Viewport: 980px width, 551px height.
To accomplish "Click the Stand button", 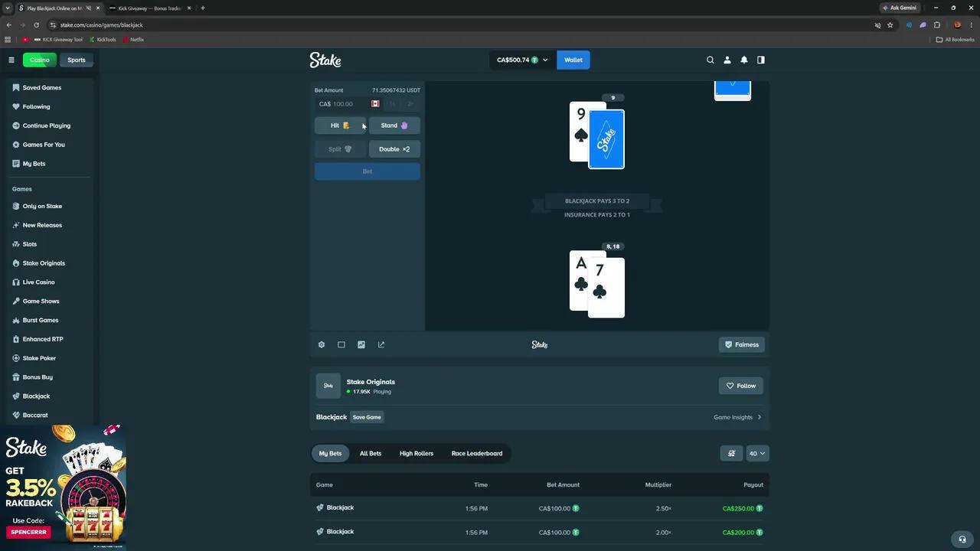I will point(394,126).
